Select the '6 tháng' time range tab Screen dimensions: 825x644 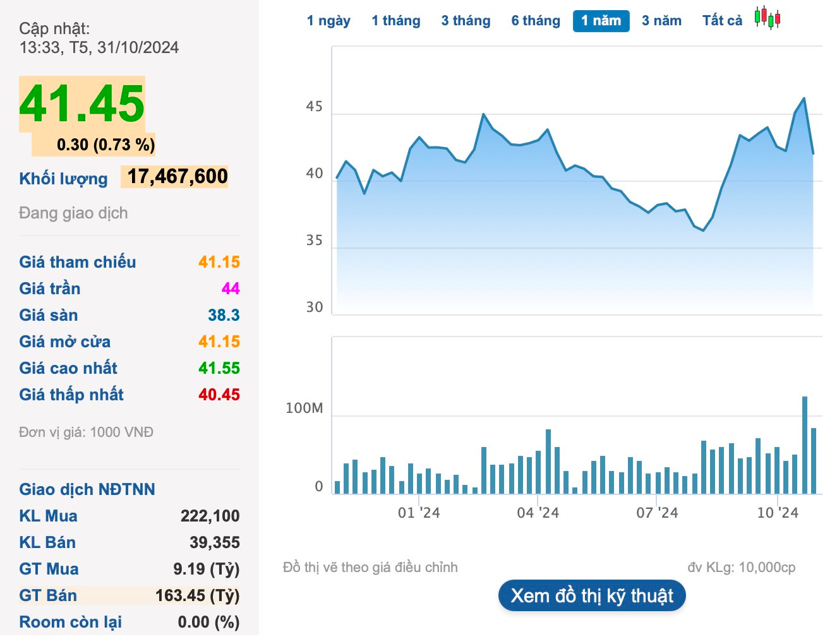[x=536, y=21]
